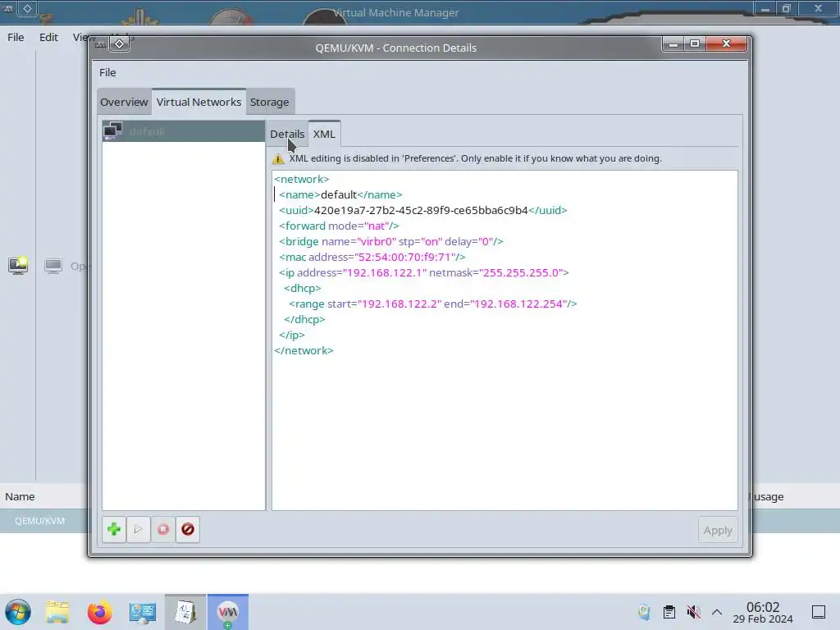This screenshot has height=630, width=840.
Task: Click the disabled Apply button
Action: click(x=718, y=531)
